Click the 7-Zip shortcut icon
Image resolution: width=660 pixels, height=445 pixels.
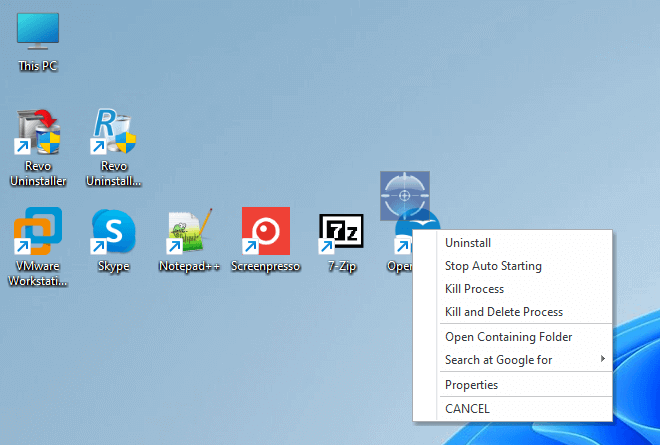point(341,232)
